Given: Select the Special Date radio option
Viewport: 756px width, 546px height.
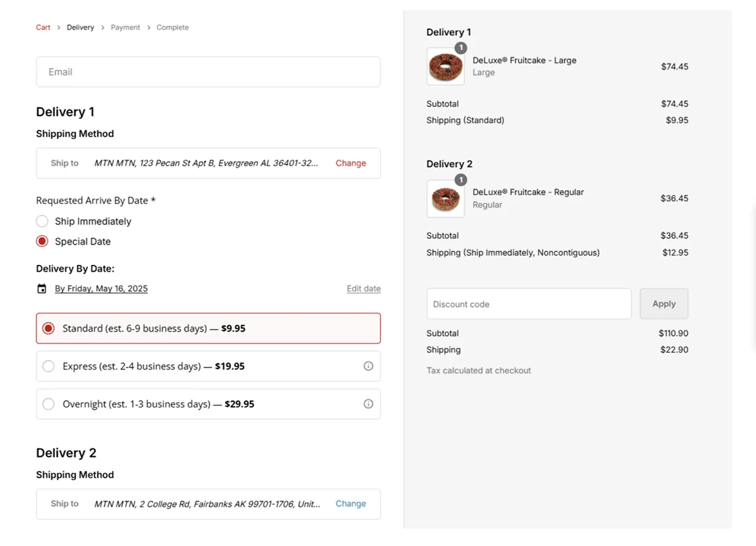Looking at the screenshot, I should [43, 241].
